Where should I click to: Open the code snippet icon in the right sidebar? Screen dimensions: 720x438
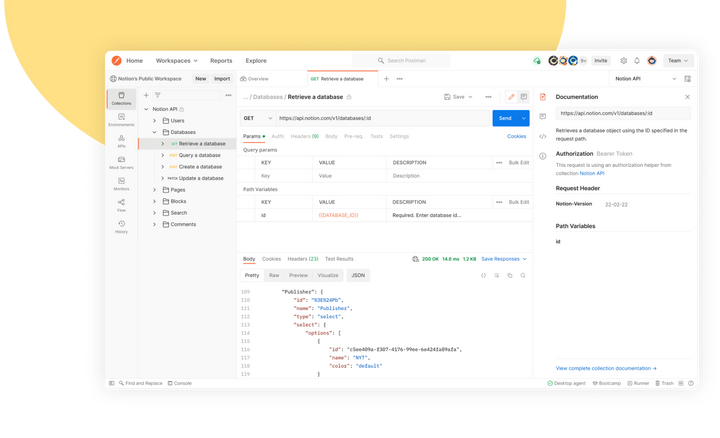543,136
